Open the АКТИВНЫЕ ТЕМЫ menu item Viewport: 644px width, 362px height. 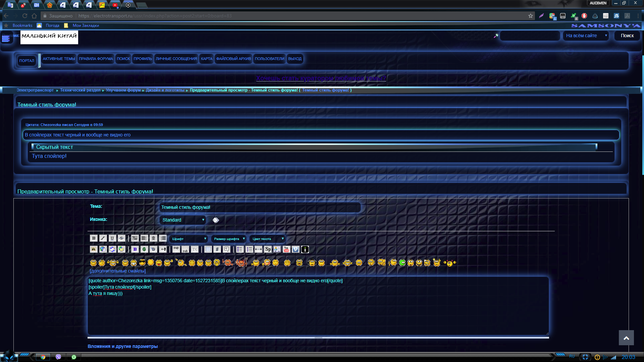(59, 59)
